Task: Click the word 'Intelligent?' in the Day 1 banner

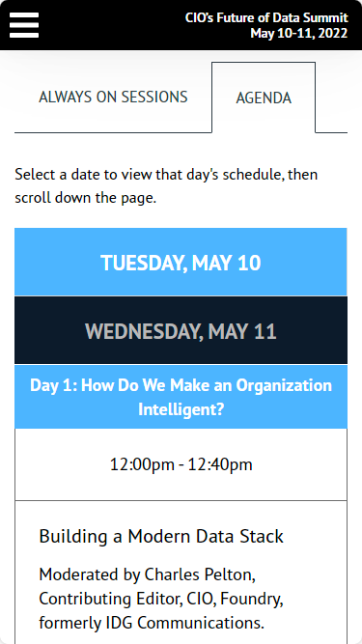Action: [181, 409]
